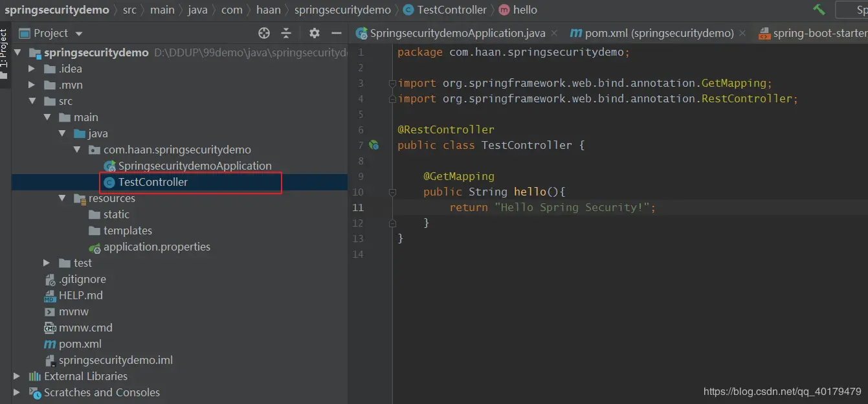868x404 pixels.
Task: Click the com breadcrumb
Action: tap(232, 10)
